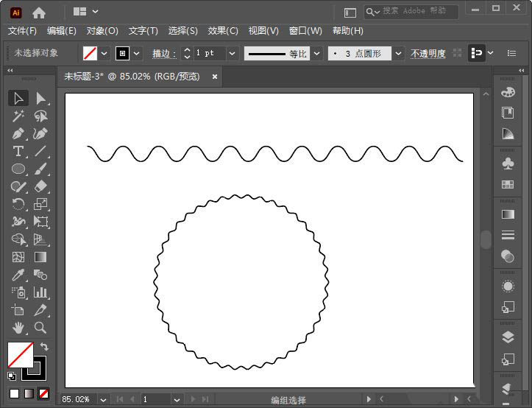This screenshot has width=532, height=408.
Task: Select the Perspective Grid tool
Action: pos(40,239)
